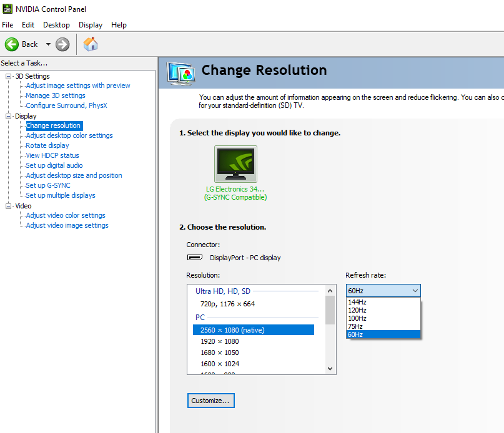Screen dimensions: 504x433
Task: Click resolution list scroll down arrow
Action: click(330, 369)
